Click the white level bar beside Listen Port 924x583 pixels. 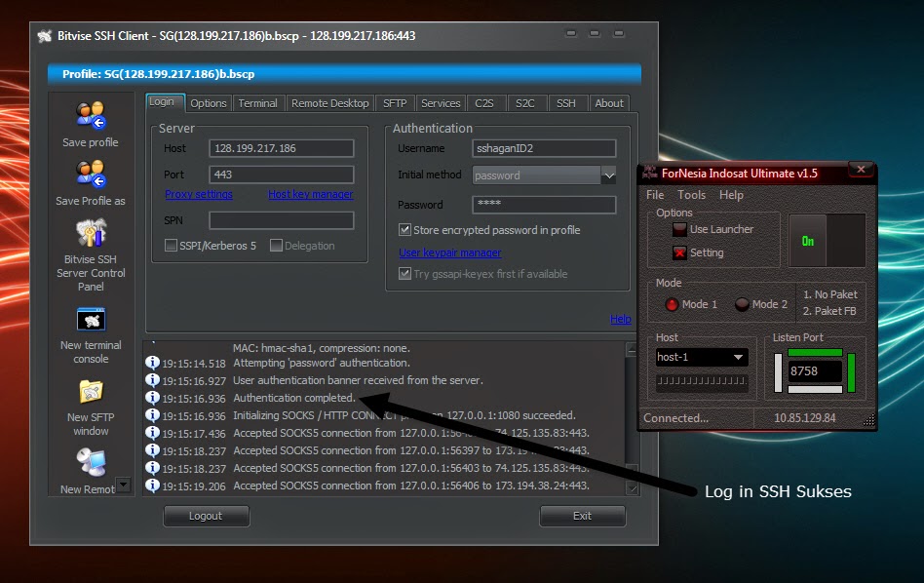click(x=778, y=372)
